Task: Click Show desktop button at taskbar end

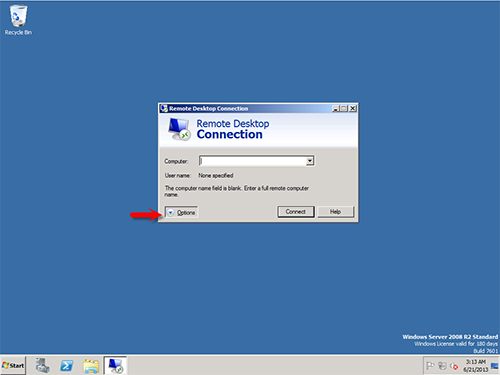Action: (x=495, y=366)
